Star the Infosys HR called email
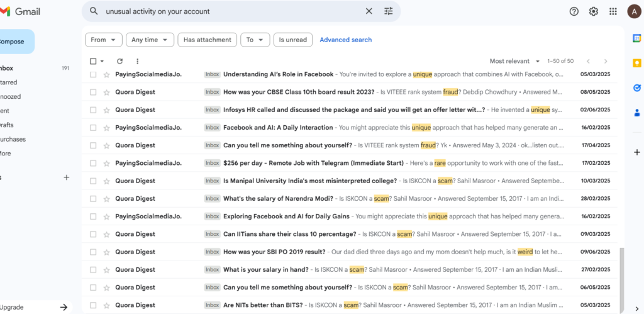 click(x=107, y=109)
